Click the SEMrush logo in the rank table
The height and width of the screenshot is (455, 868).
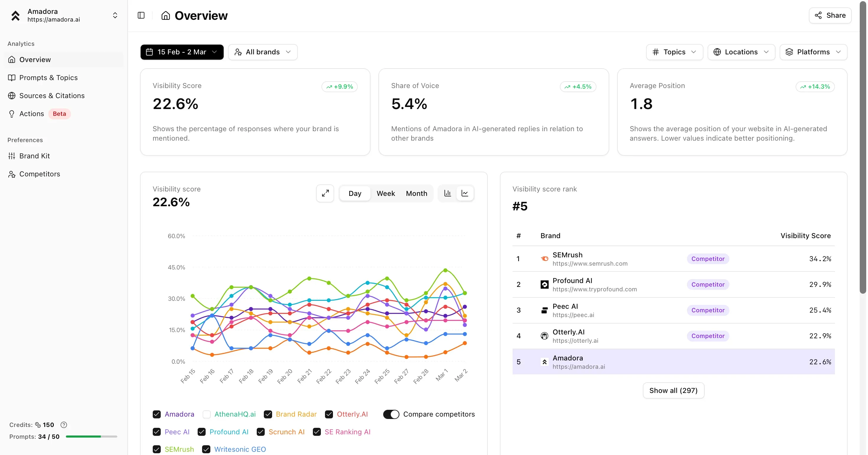click(x=544, y=259)
